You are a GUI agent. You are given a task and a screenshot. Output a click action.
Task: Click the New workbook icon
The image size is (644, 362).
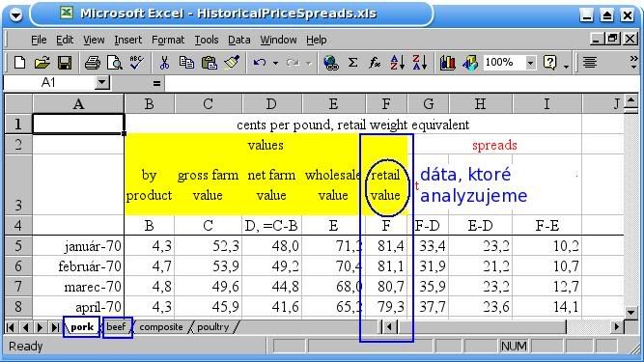coord(19,63)
